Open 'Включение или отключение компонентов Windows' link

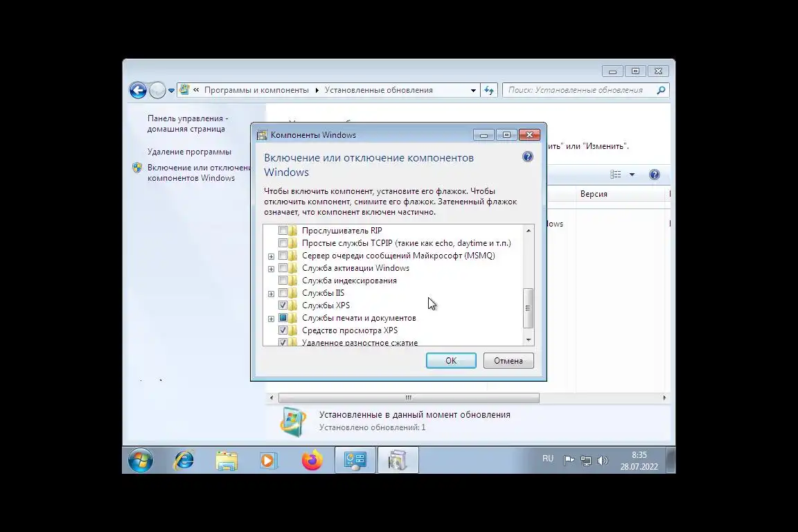[199, 172]
